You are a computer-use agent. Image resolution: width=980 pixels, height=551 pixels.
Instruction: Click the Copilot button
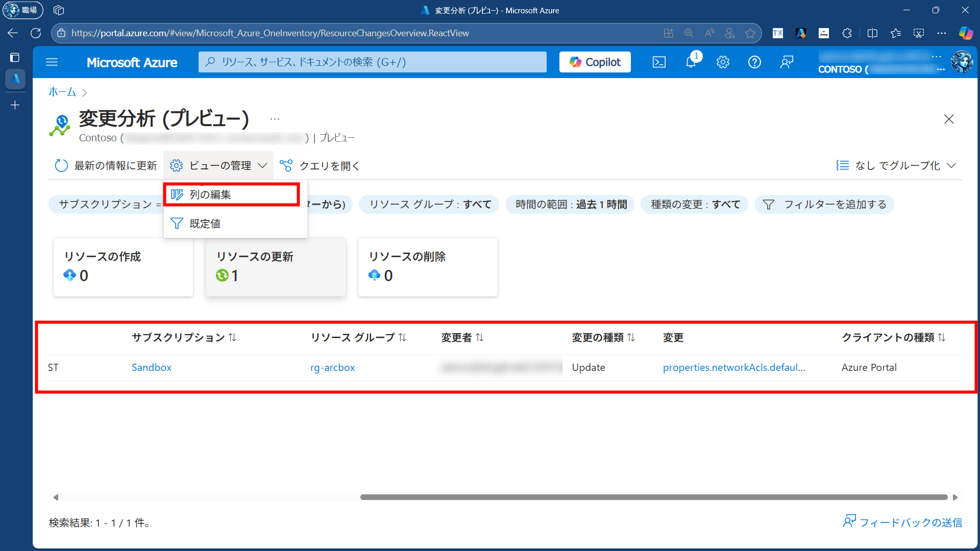[595, 62]
